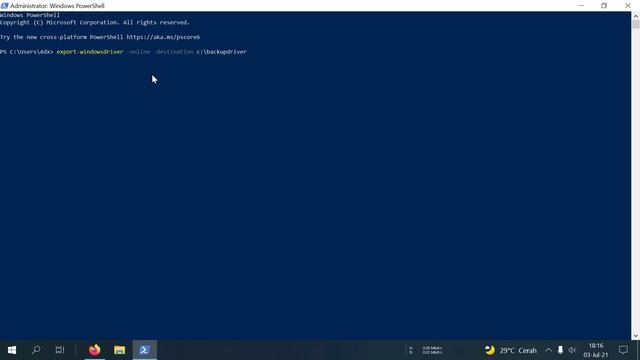The image size is (640, 360).
Task: Click the PowerShell title bar icon
Action: click(4, 6)
